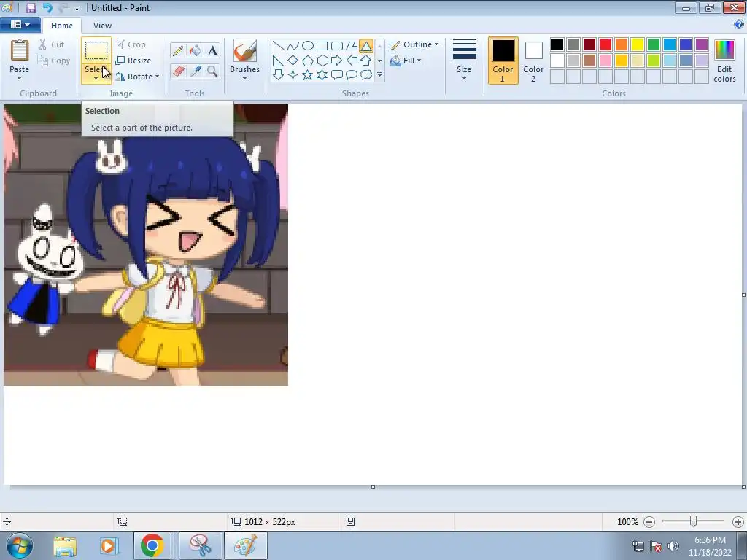Select the Magnifier tool
The height and width of the screenshot is (560, 747).
(x=212, y=71)
